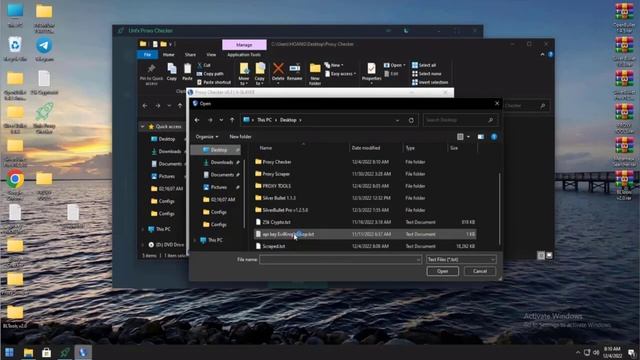Open File Explorer from the taskbar

[x=28, y=352]
